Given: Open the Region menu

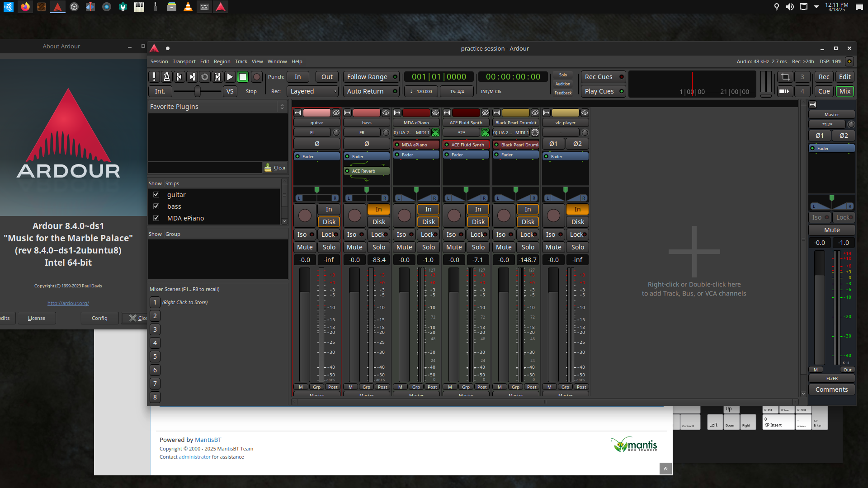Looking at the screenshot, I should pos(222,61).
